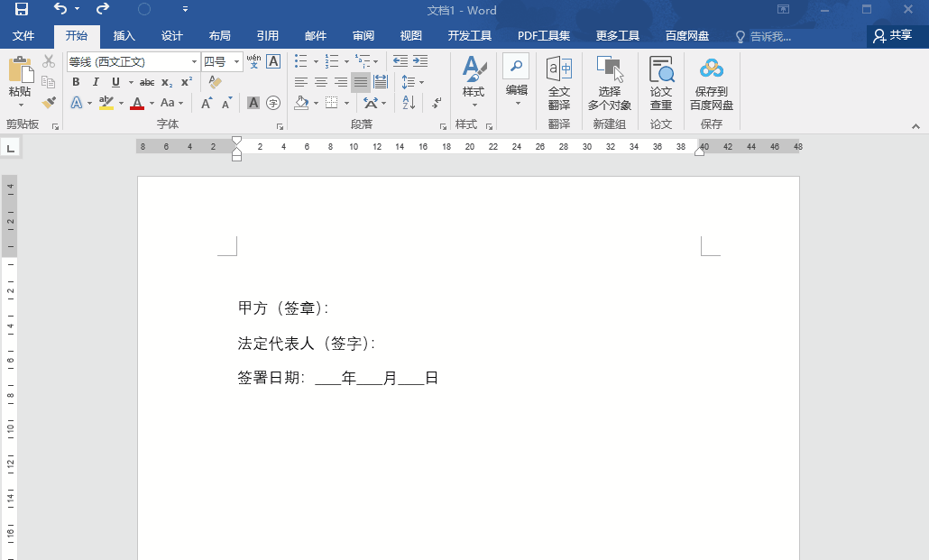Copy selection with the copy icon
Screen dimensions: 929x560
click(49, 82)
